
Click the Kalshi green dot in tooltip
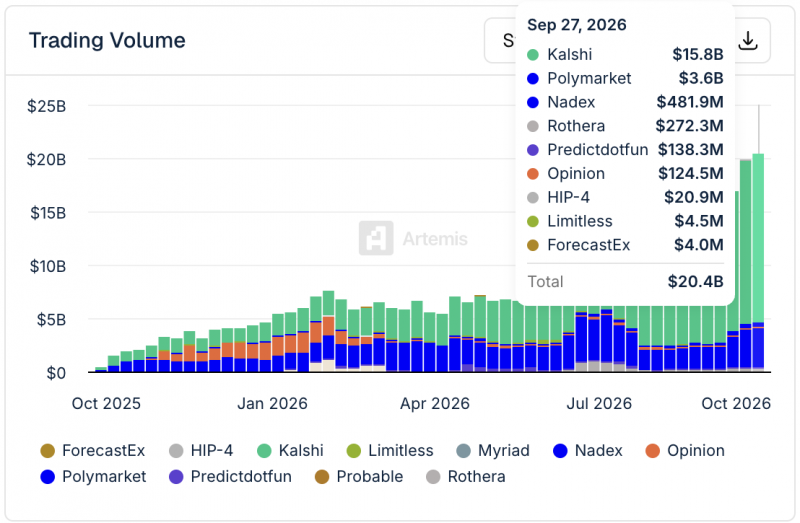coord(533,55)
